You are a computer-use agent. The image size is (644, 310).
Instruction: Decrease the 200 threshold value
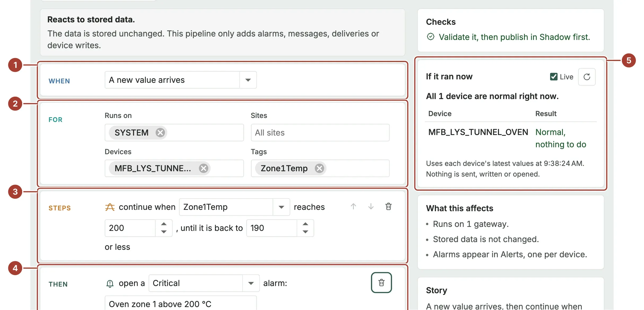(164, 232)
